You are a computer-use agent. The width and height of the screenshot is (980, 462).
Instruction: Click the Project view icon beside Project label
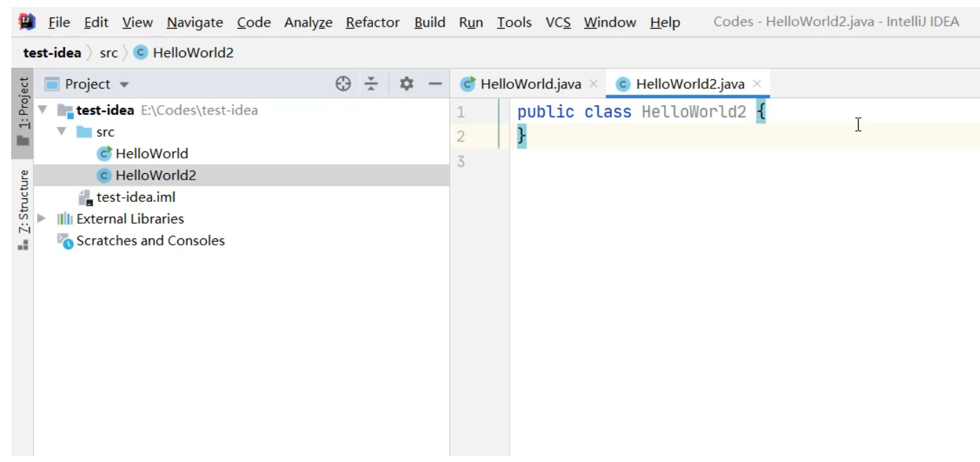click(52, 84)
